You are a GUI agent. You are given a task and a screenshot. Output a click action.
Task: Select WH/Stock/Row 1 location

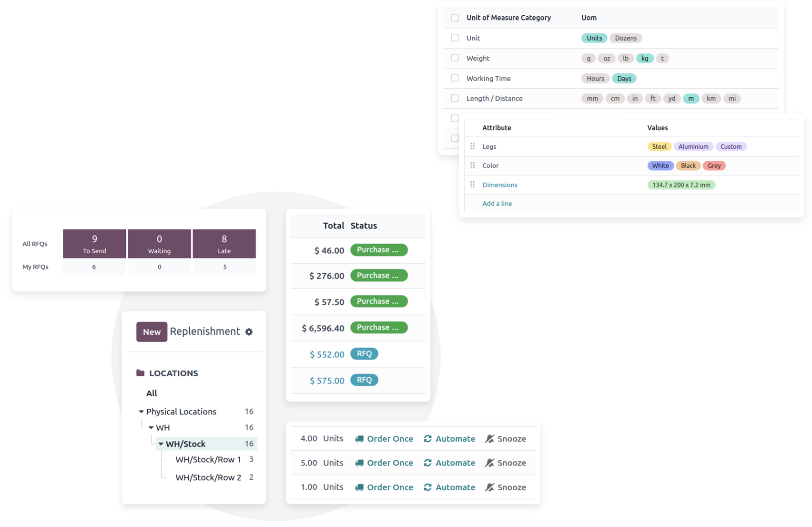tap(208, 460)
